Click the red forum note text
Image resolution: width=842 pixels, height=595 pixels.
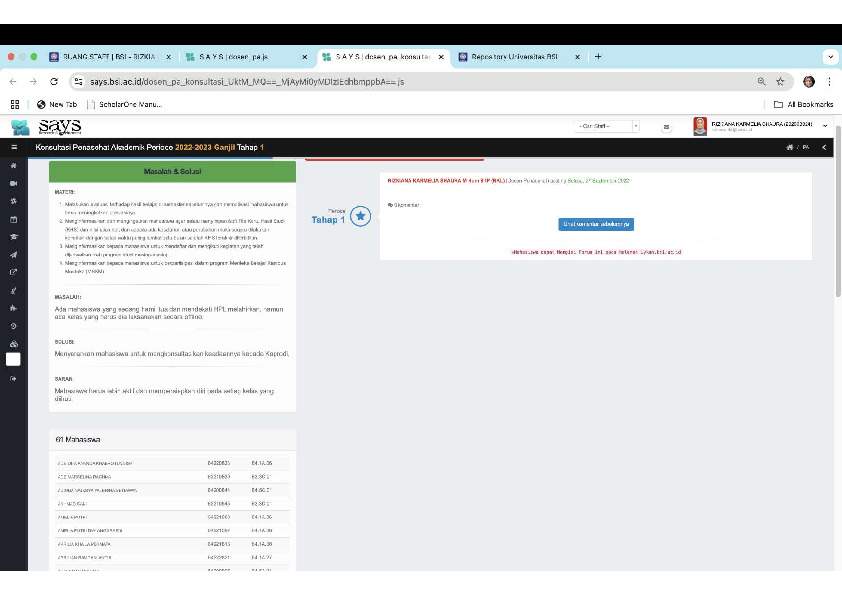point(596,252)
